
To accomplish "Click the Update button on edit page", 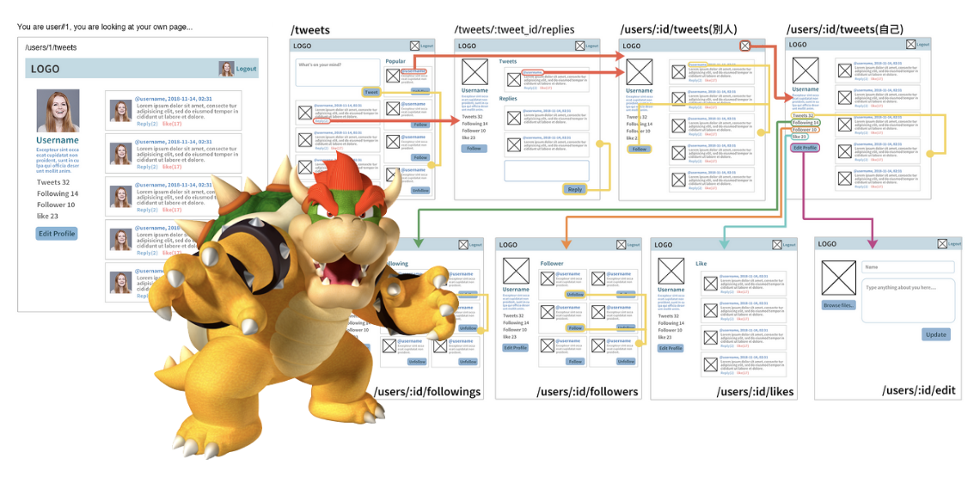I will (x=936, y=334).
